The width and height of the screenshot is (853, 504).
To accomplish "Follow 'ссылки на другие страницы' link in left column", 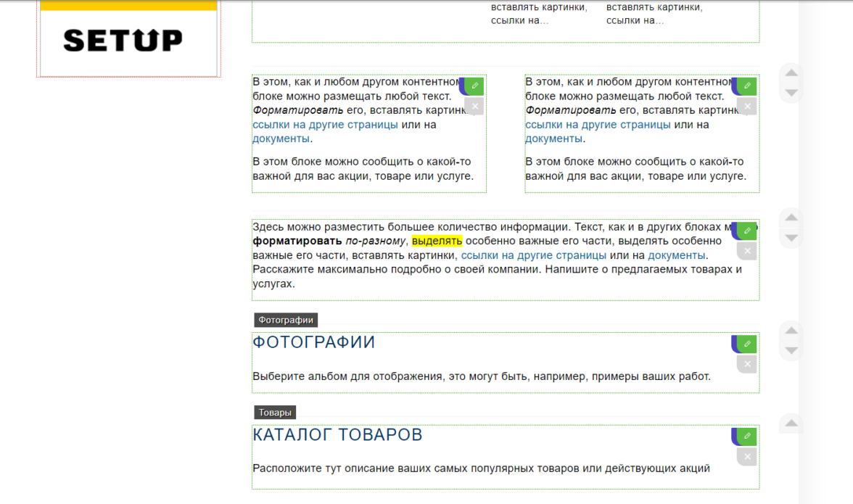I will (x=325, y=125).
